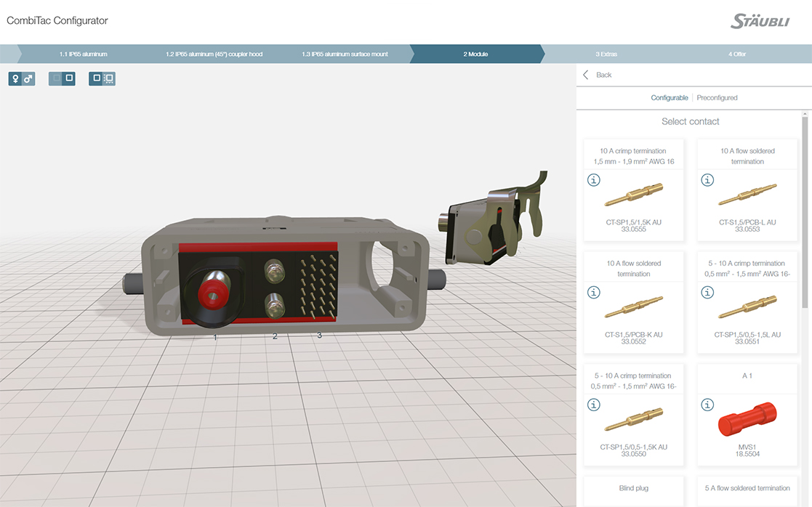Click the back chevron arrow
812x507 pixels.
pyautogui.click(x=586, y=75)
